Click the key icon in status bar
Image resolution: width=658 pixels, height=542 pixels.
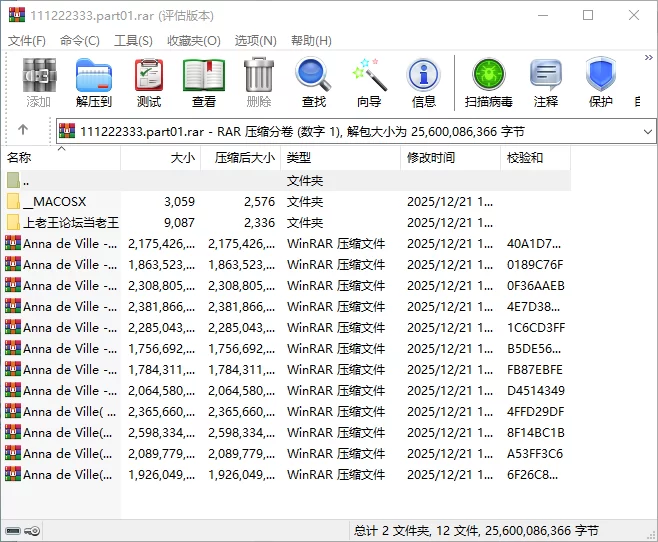(x=32, y=531)
